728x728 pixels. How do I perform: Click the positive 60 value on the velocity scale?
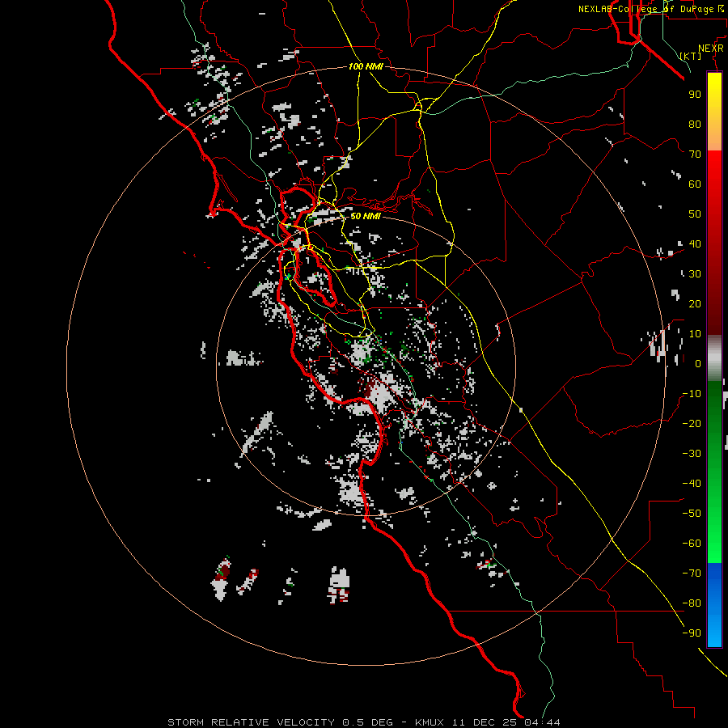pos(695,184)
